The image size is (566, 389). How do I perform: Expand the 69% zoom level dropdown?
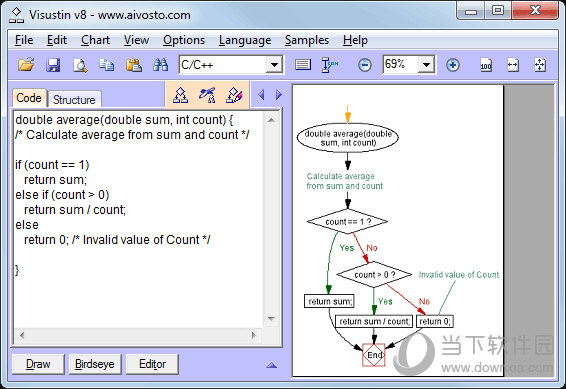click(x=426, y=65)
